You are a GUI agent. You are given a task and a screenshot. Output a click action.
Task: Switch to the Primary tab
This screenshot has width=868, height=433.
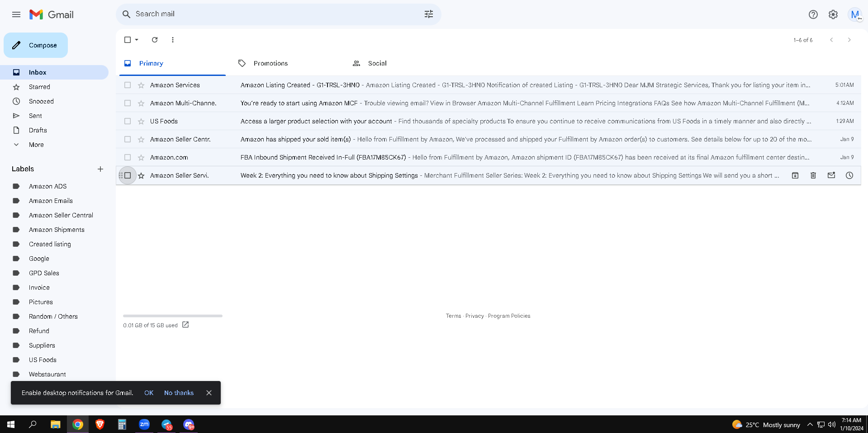click(x=172, y=63)
